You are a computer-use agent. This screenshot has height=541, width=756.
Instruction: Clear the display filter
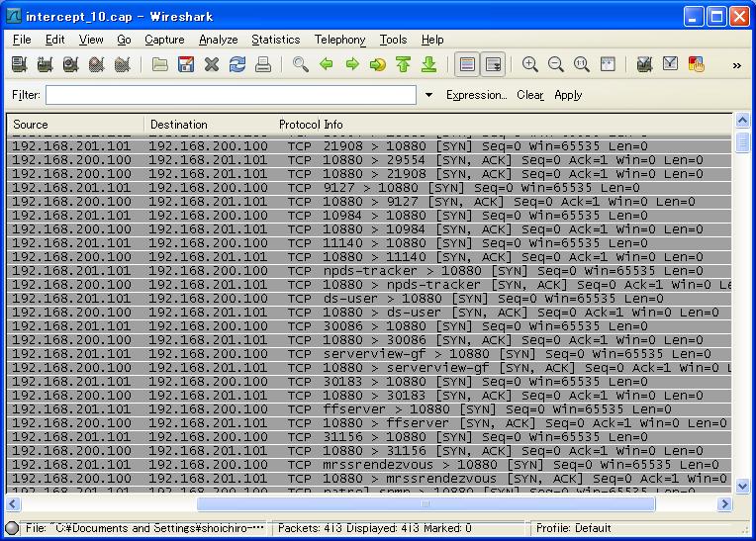pos(529,95)
